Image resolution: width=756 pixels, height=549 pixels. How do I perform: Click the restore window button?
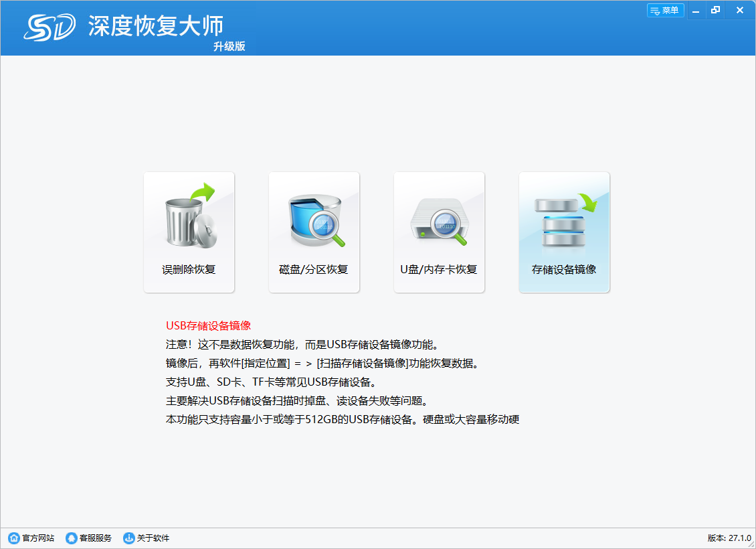(716, 11)
